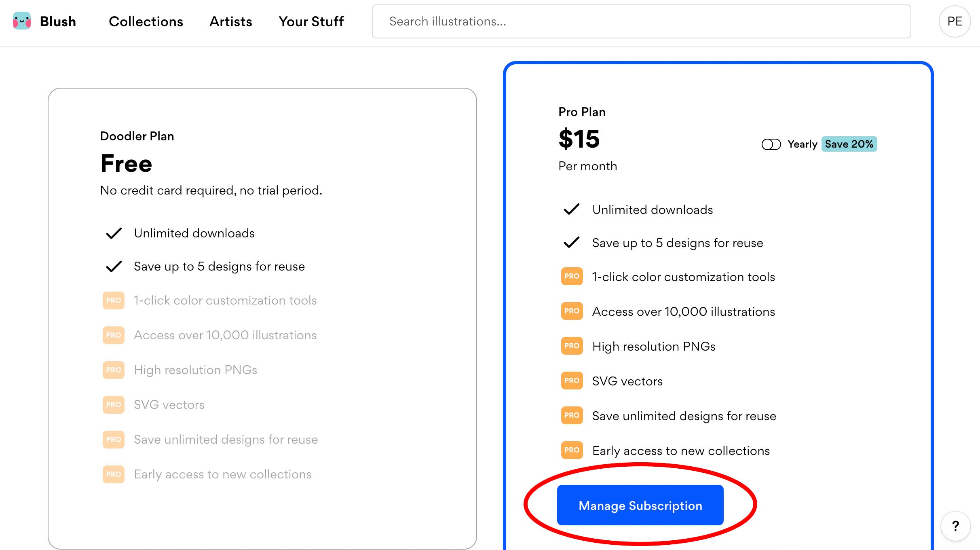This screenshot has height=550, width=980.
Task: Go to the Artists page
Action: click(x=230, y=21)
